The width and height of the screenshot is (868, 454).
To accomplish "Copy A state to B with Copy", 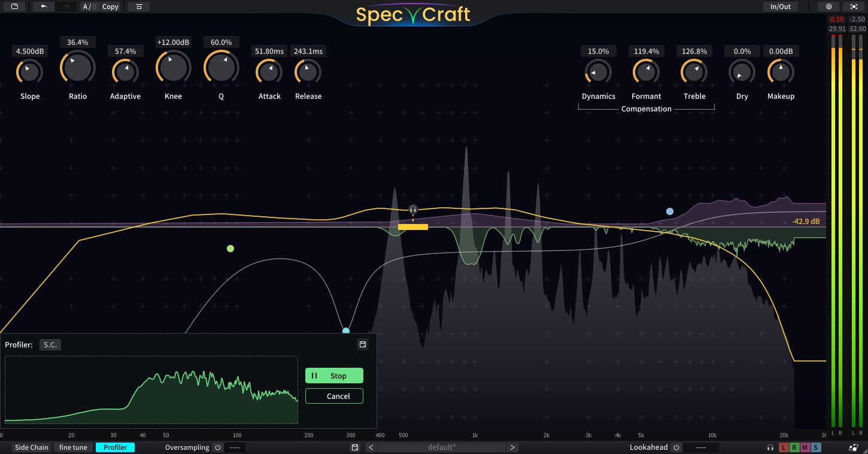I will point(111,7).
